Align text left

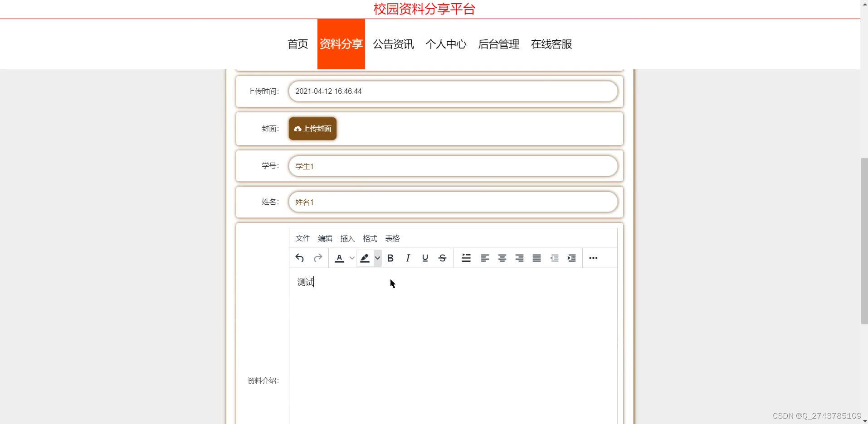coord(485,258)
